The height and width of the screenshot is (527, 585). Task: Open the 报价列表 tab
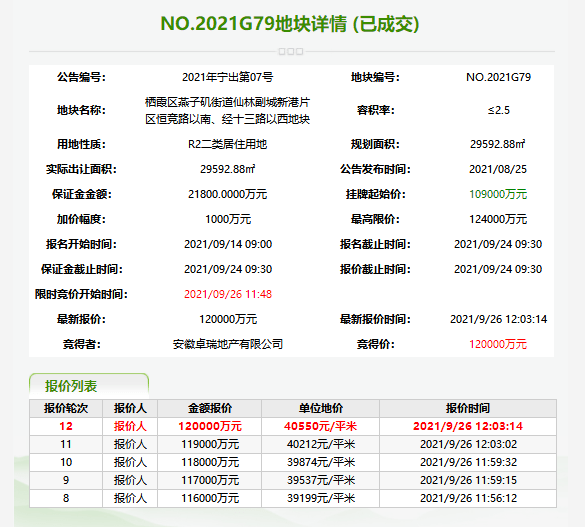pyautogui.click(x=89, y=385)
